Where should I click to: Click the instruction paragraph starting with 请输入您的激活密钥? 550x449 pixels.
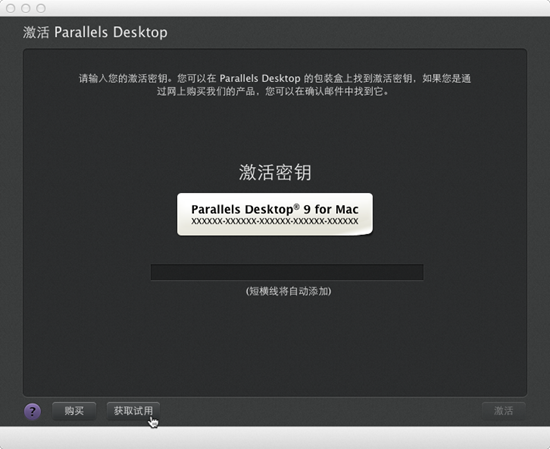(275, 85)
